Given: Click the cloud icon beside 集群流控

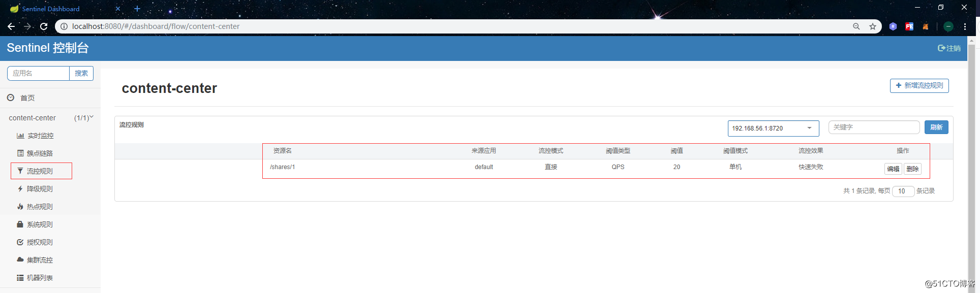Looking at the screenshot, I should [x=20, y=259].
